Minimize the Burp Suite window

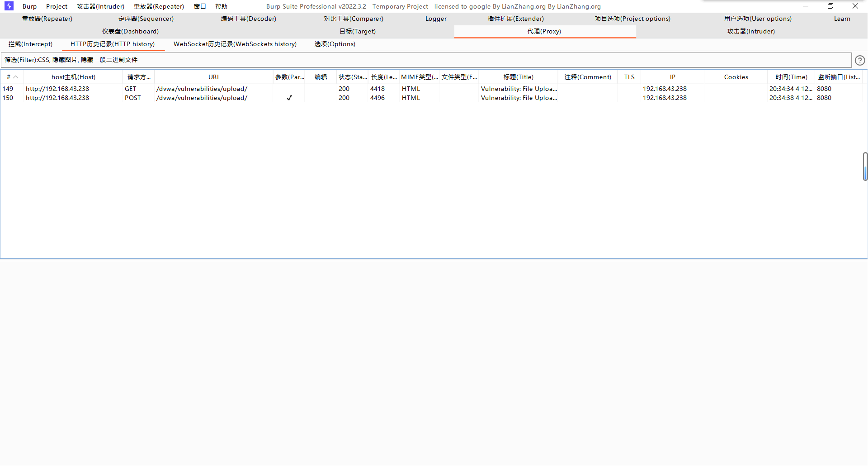[x=806, y=6]
